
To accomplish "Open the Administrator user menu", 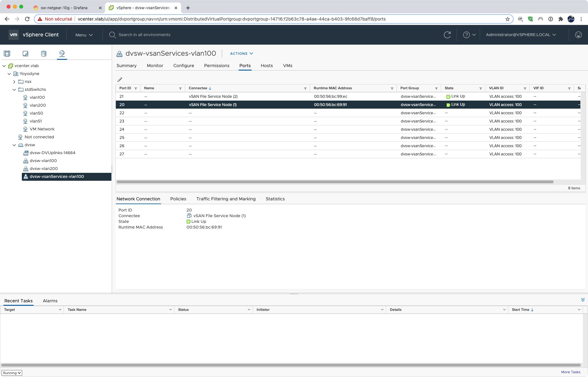I will [x=521, y=35].
